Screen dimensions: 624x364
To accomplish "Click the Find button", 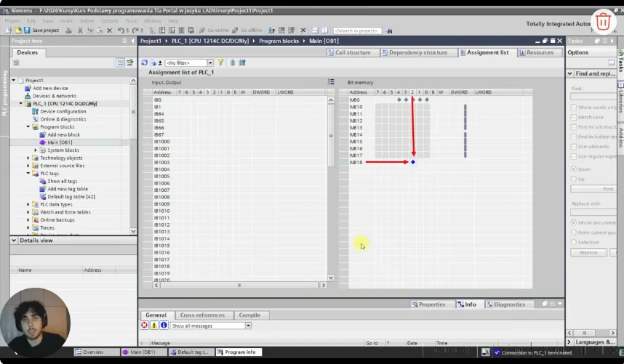I will click(x=593, y=189).
